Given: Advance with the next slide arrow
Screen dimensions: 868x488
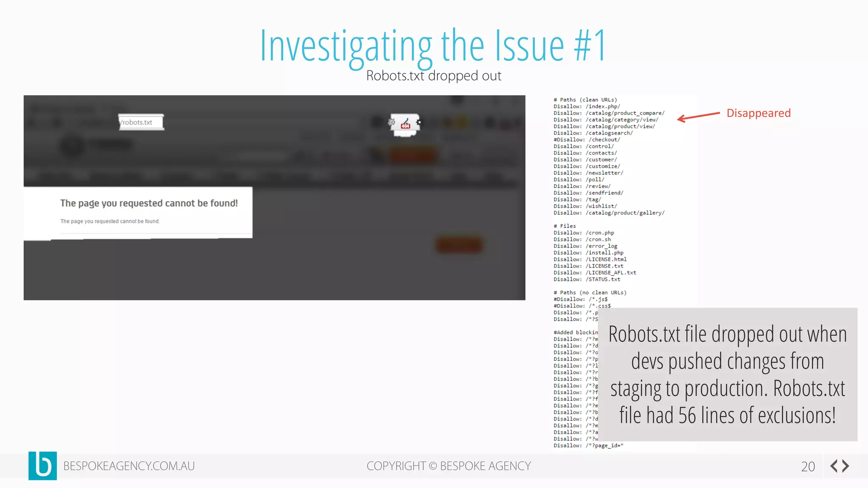Looking at the screenshot, I should (846, 466).
